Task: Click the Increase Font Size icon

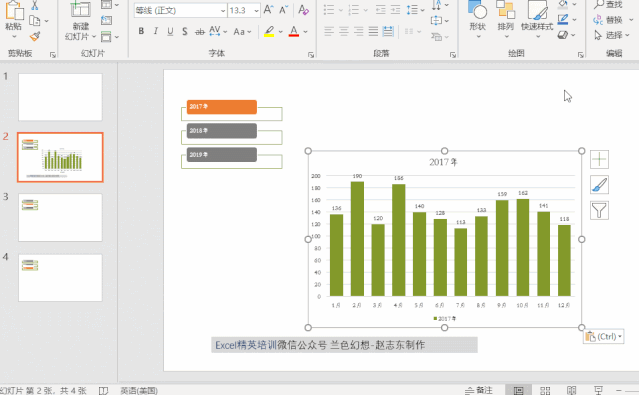Action: coord(268,10)
